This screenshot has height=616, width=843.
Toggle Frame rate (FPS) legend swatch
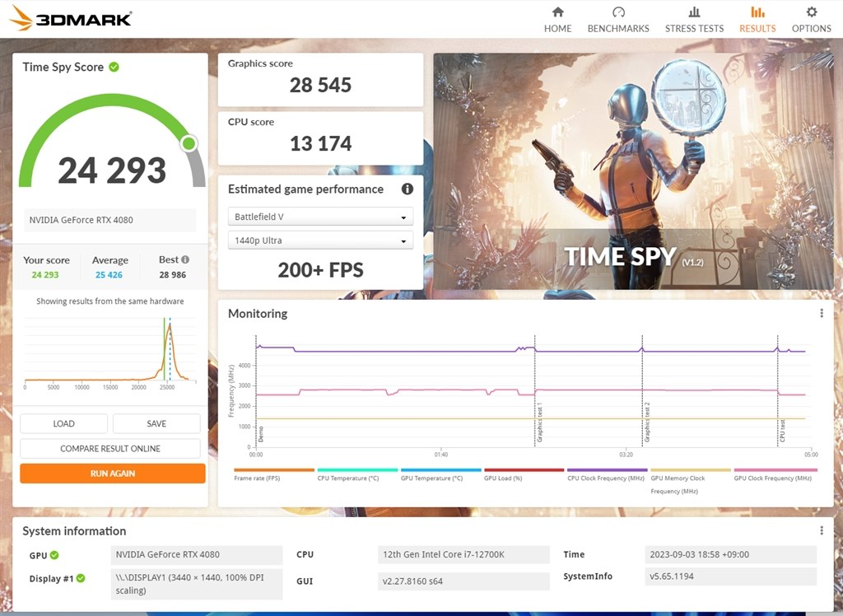(274, 469)
